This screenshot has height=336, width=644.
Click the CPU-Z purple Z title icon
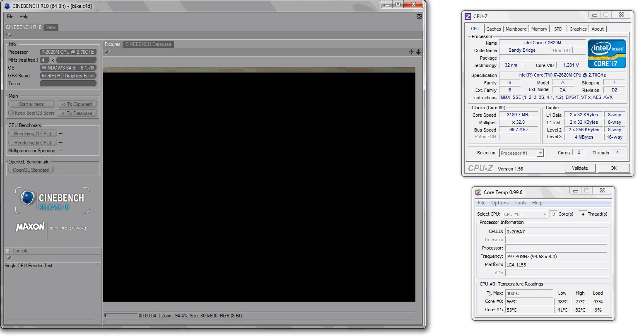(x=468, y=17)
